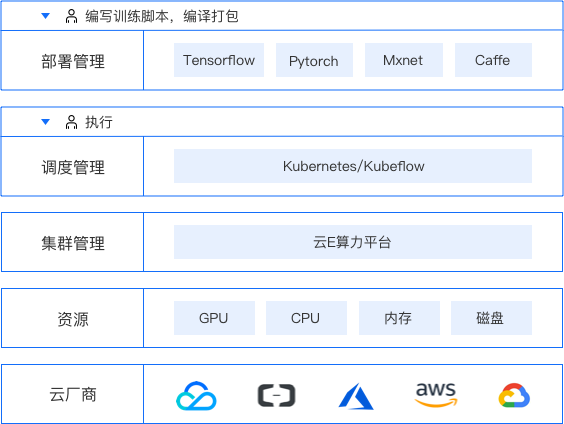The height and width of the screenshot is (424, 564).
Task: Click the Caffe framework box
Action: point(494,60)
